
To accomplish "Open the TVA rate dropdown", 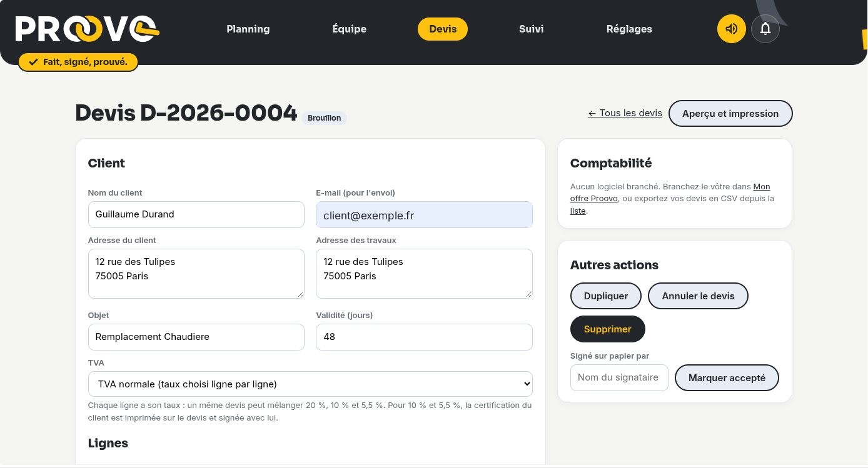I will click(x=310, y=384).
